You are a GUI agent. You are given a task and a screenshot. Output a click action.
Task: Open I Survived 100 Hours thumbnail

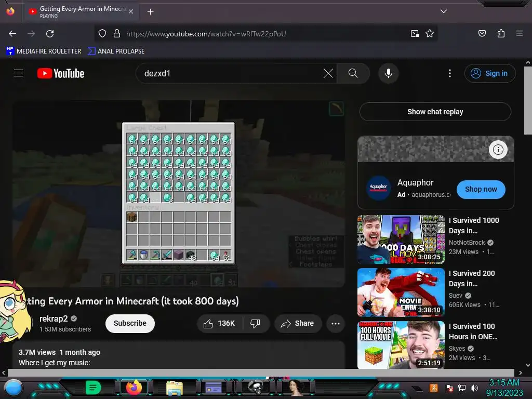pos(401,345)
